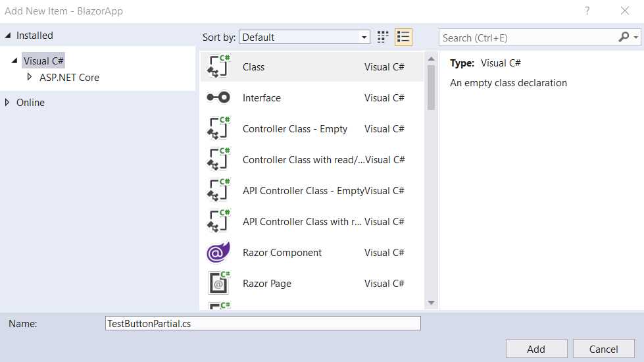Viewport: 644px width, 362px height.
Task: Select the Online category label
Action: pyautogui.click(x=30, y=102)
